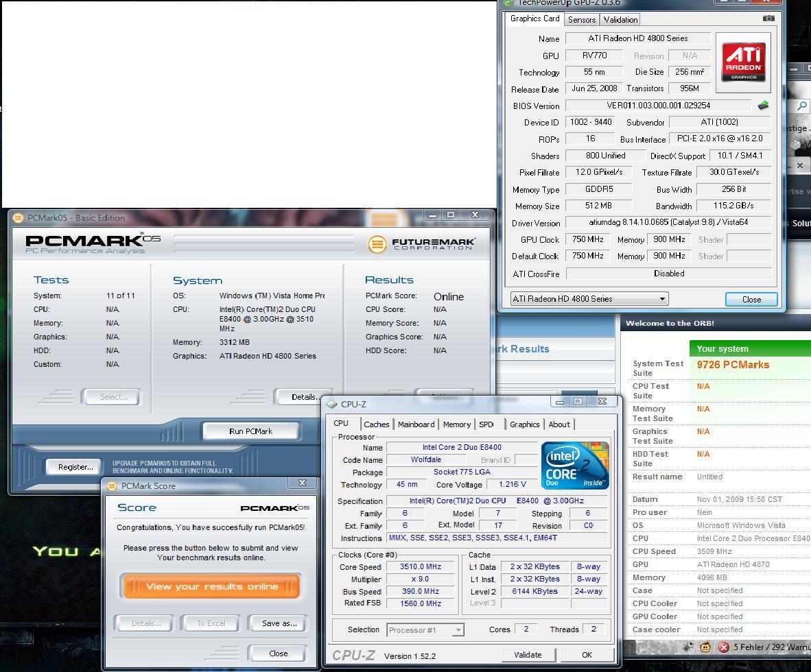The height and width of the screenshot is (672, 811).
Task: Click the Core Voltage 1.216 V value
Action: 512,484
